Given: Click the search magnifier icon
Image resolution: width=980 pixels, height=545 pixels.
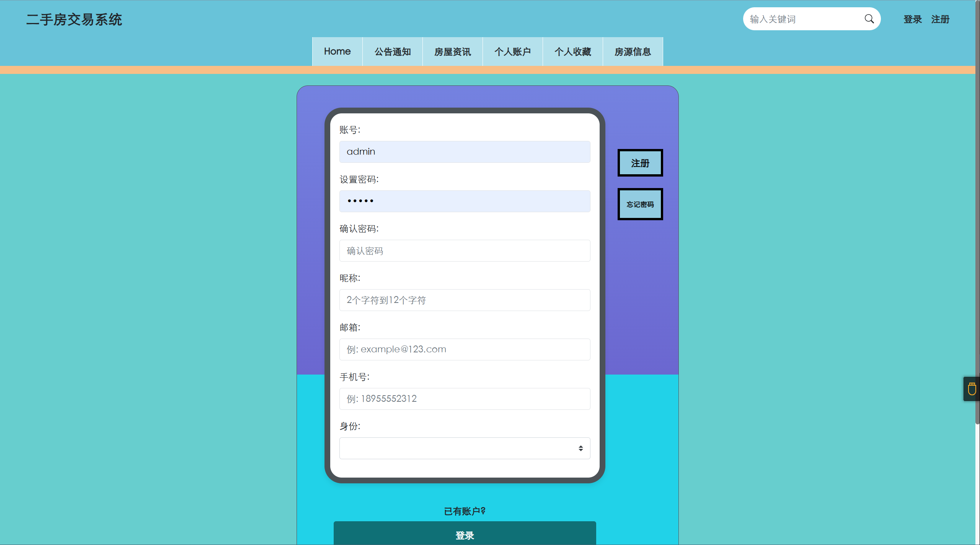Looking at the screenshot, I should [869, 19].
